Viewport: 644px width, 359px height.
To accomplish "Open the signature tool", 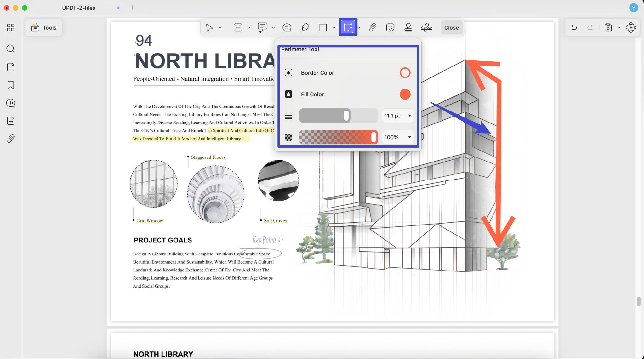I will click(x=426, y=28).
